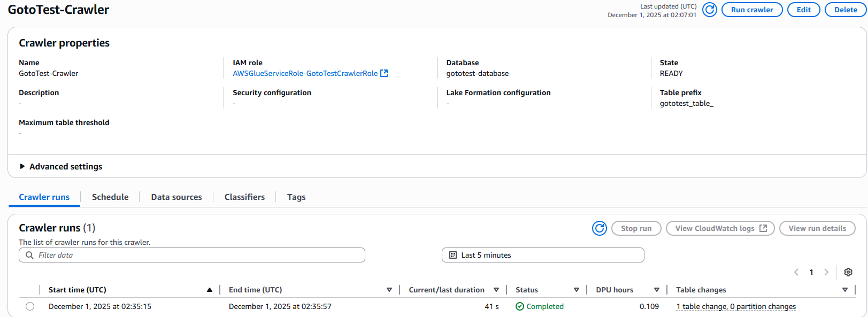Select the December 1 crawler run radio button
Image resolution: width=868 pixels, height=317 pixels.
(x=30, y=306)
